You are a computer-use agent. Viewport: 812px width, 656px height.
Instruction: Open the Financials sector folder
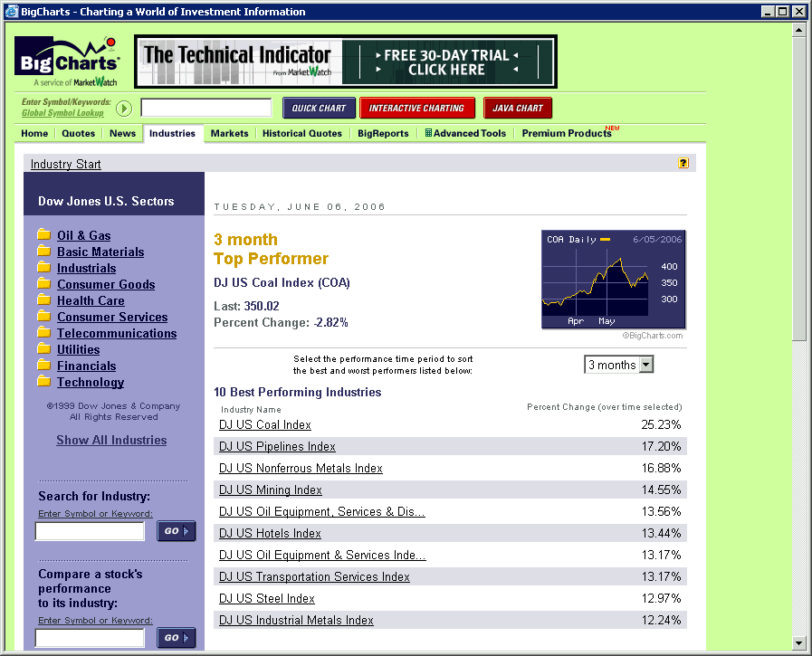[86, 366]
